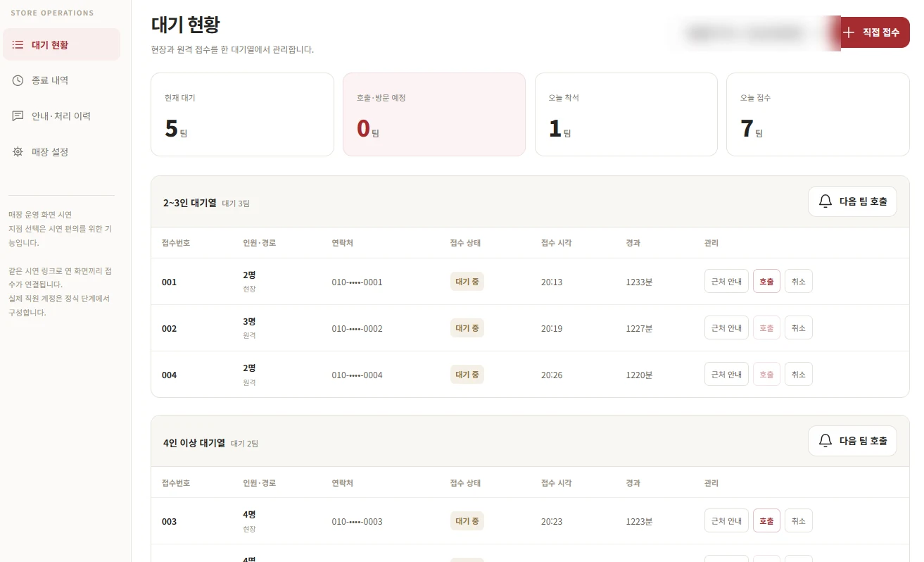Click the chat icon beside 안내·처리 이력
Viewport: 924px width, 562px height.
pyautogui.click(x=18, y=116)
